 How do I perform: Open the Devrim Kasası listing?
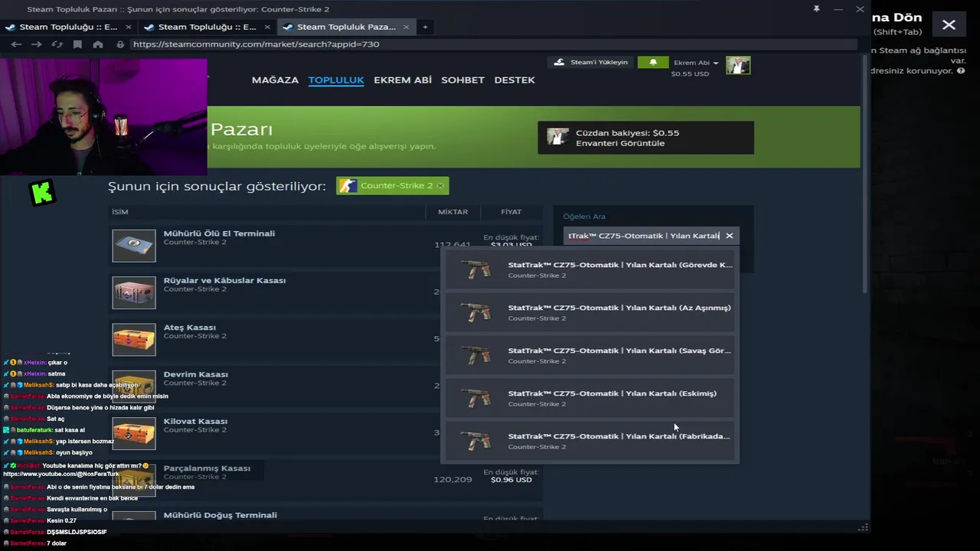coord(325,386)
